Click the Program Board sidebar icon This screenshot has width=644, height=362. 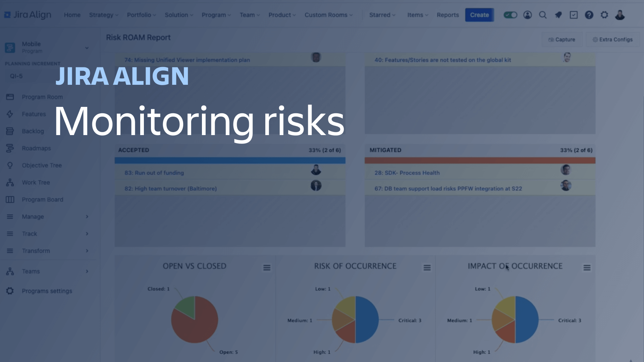click(10, 199)
